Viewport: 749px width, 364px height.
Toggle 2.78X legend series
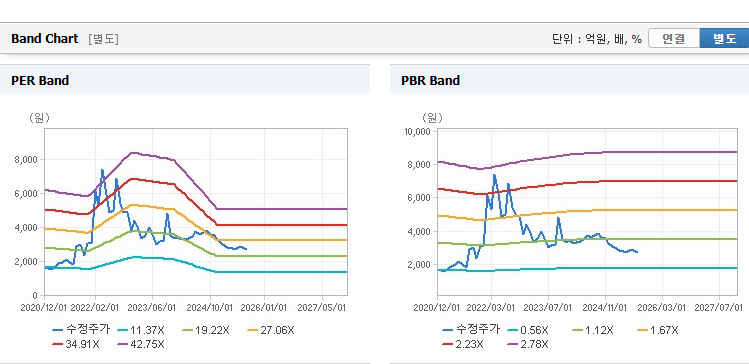pyautogui.click(x=528, y=344)
